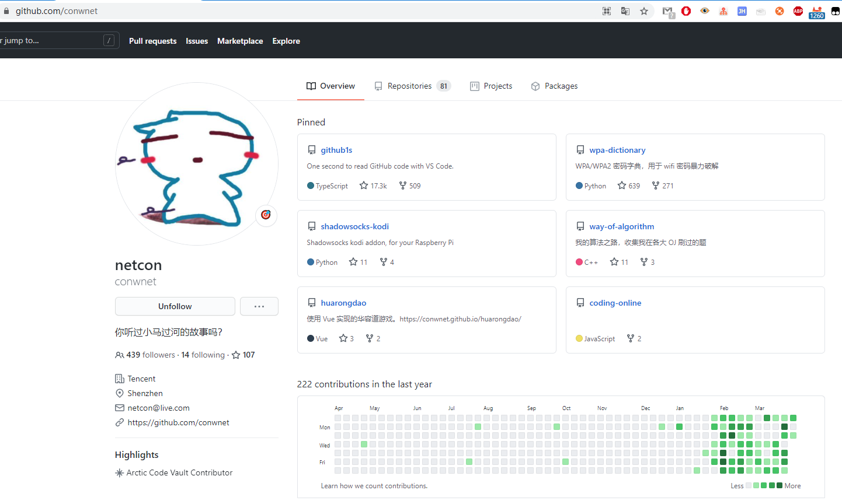Open the way-of-algorithm repository link
The image size is (842, 504).
pyautogui.click(x=622, y=226)
